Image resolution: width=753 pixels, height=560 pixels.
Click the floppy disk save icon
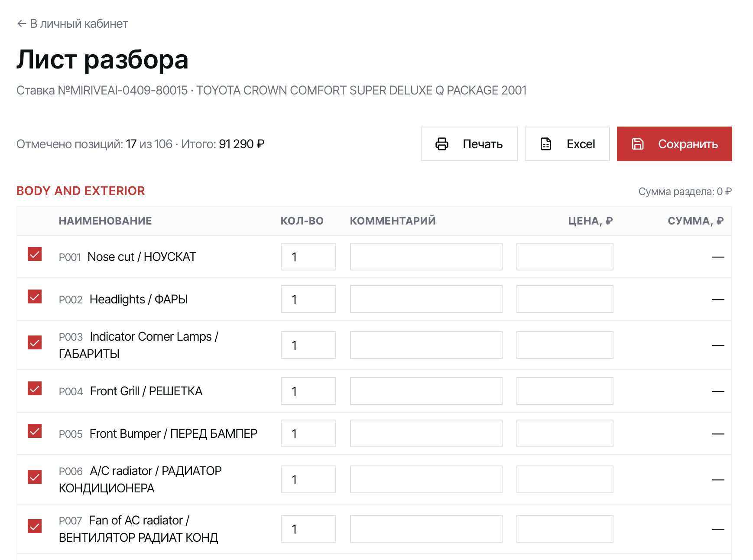point(637,144)
